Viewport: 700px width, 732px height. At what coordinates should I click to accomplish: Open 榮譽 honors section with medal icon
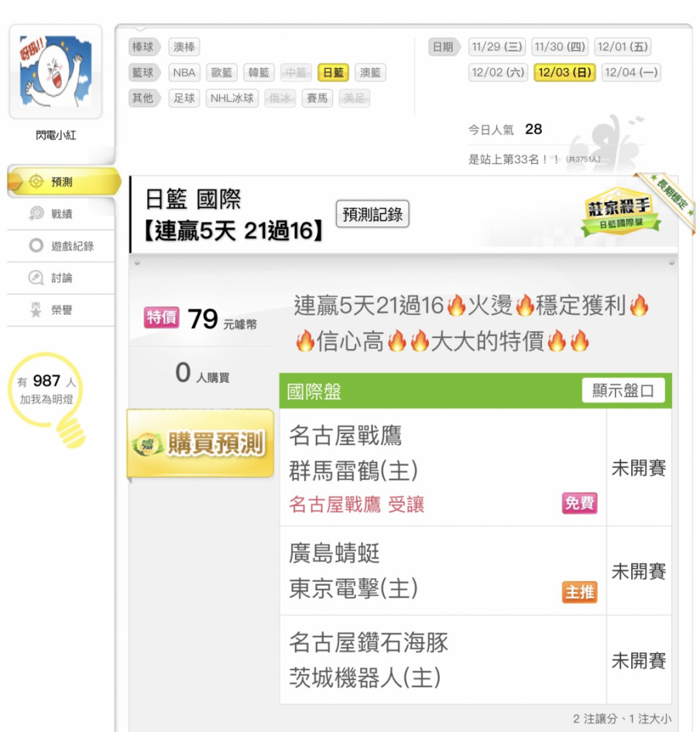[x=61, y=310]
